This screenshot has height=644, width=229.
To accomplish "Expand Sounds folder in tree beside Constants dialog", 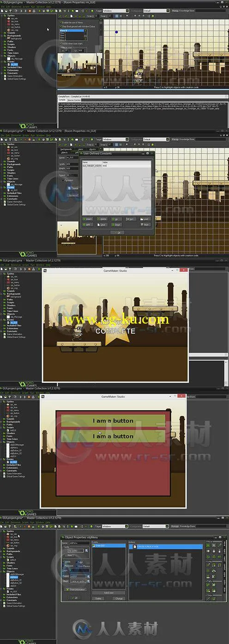I will 10,161.
